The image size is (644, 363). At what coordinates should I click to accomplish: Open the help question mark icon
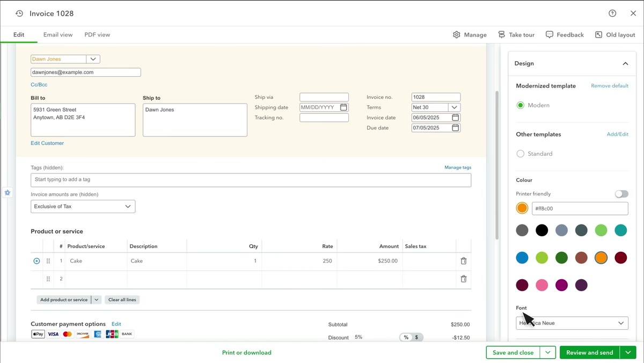(612, 13)
